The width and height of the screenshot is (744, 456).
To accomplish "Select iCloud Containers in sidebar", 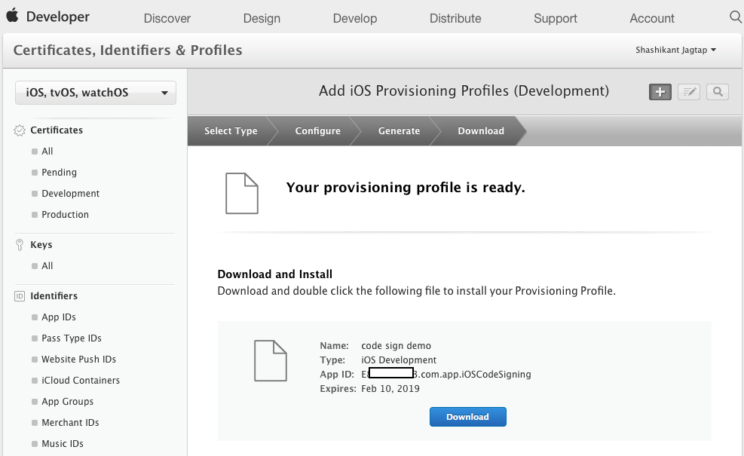I will 80,380.
